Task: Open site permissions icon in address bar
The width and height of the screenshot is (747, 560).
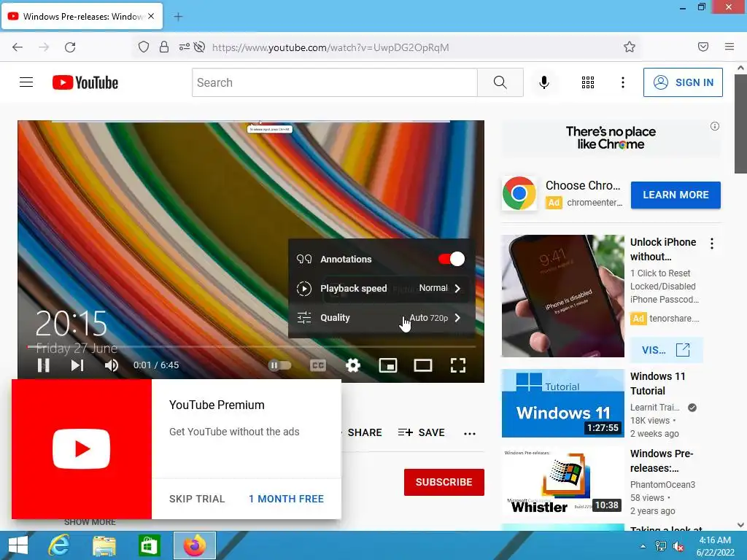Action: click(x=184, y=47)
